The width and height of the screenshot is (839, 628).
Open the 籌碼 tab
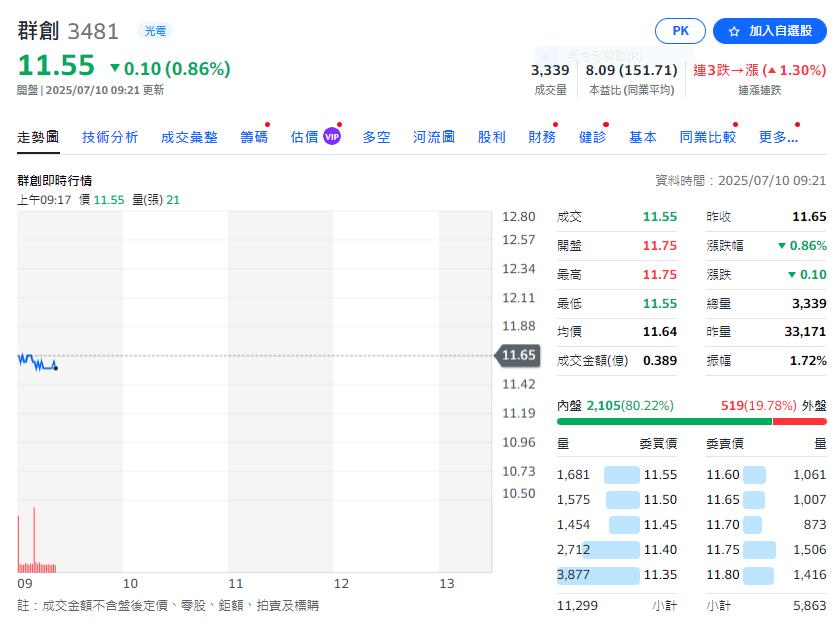coord(254,137)
